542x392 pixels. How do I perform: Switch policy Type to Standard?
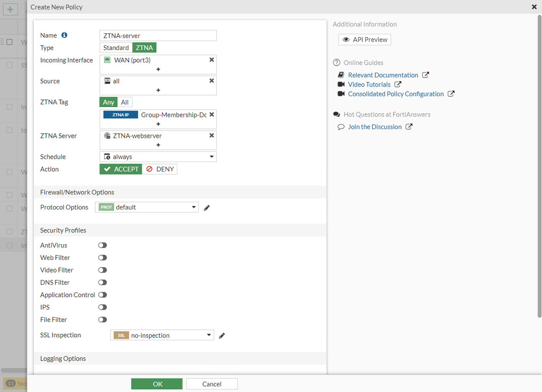pos(116,48)
